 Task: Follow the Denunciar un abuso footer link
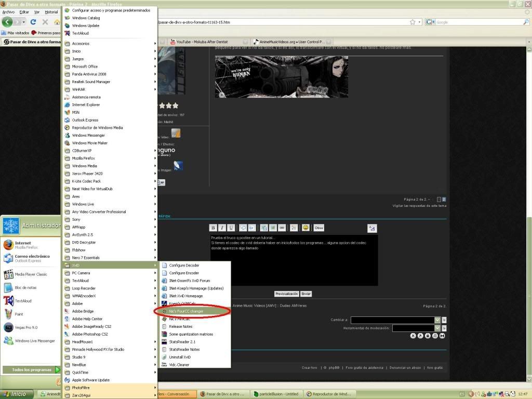coord(405,367)
